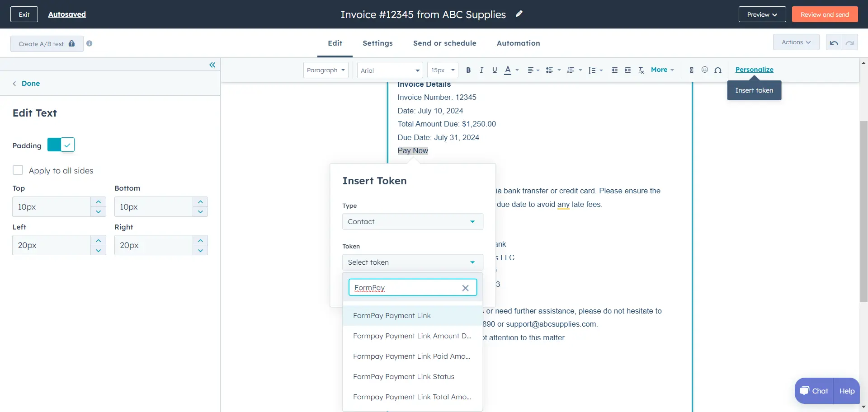This screenshot has width=868, height=412.
Task: Insert a link using the link icon
Action: point(691,70)
